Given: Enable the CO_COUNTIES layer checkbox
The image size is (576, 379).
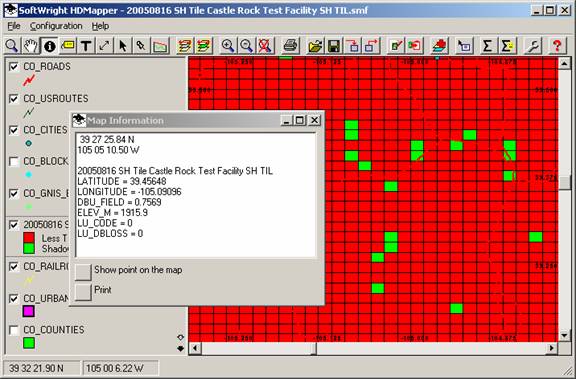Looking at the screenshot, I should (x=14, y=330).
